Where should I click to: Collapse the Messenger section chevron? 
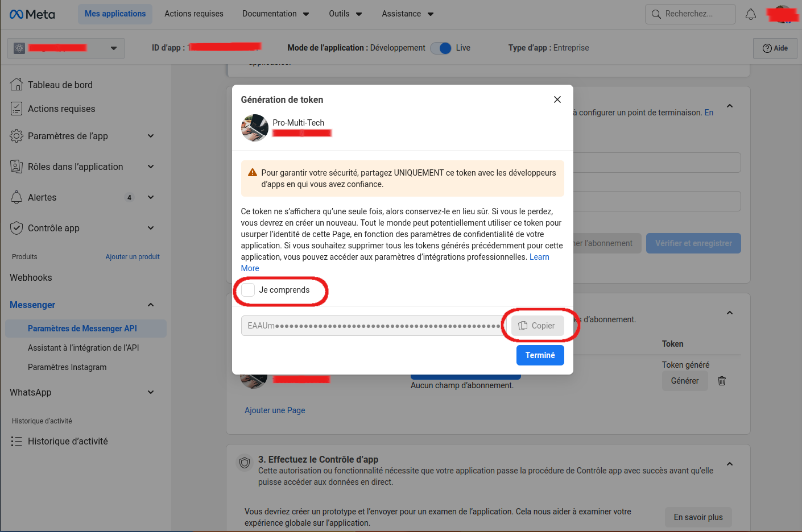point(151,305)
